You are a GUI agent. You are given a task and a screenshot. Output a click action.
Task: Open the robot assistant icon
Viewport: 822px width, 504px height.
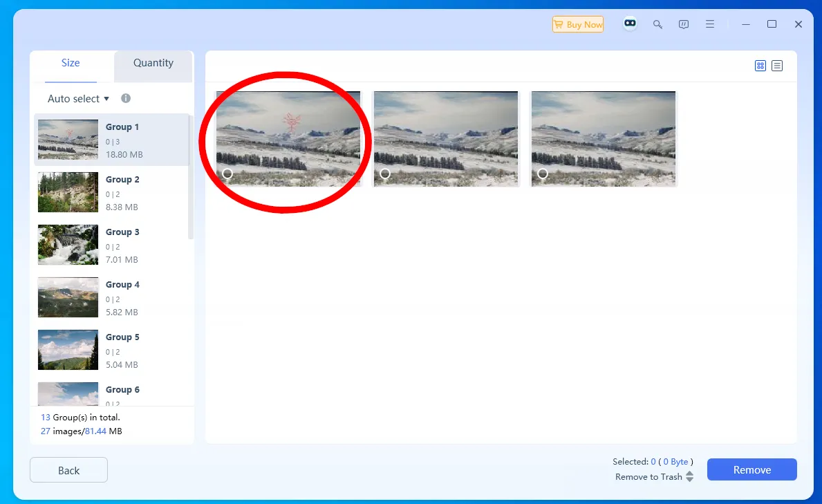(630, 24)
